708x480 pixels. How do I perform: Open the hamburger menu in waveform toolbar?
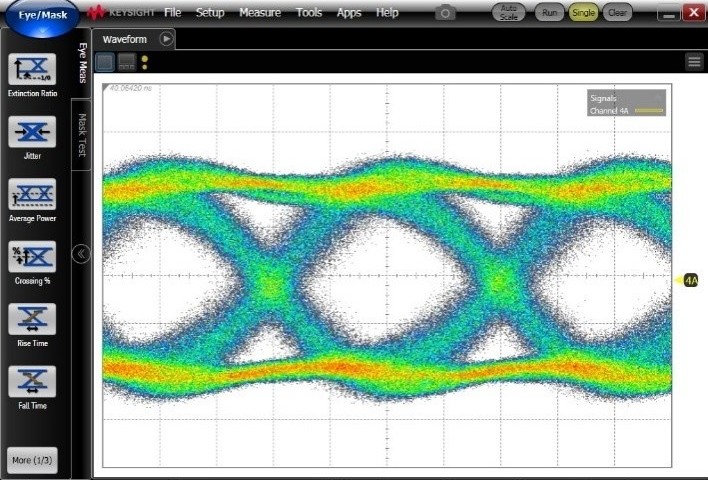point(694,62)
